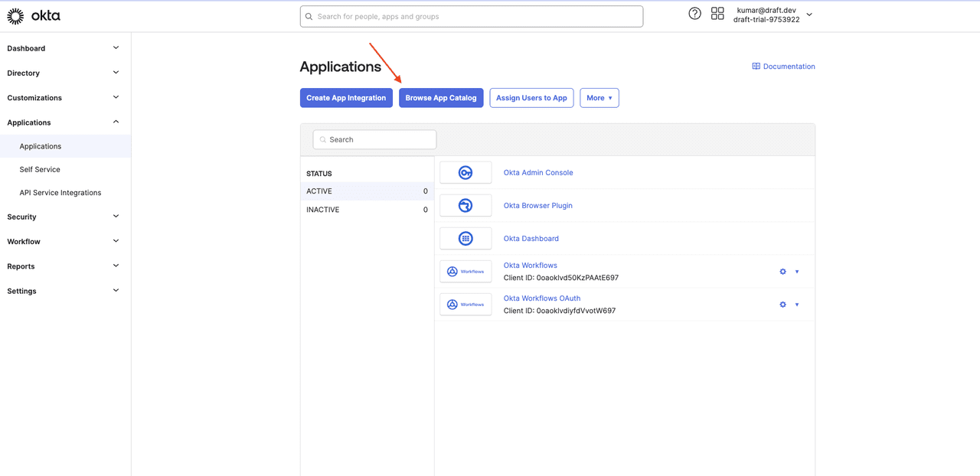The image size is (980, 476).
Task: Open the Okta Workflows OAuth link
Action: (x=542, y=298)
